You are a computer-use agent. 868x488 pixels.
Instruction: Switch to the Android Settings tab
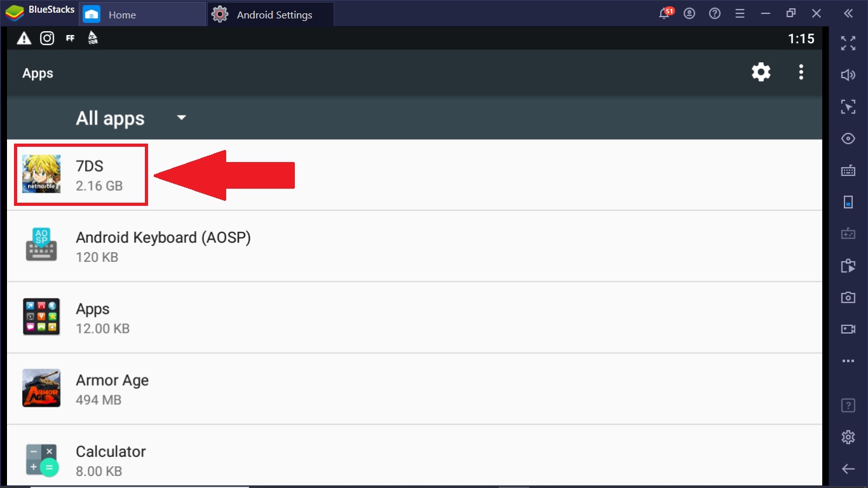click(270, 14)
